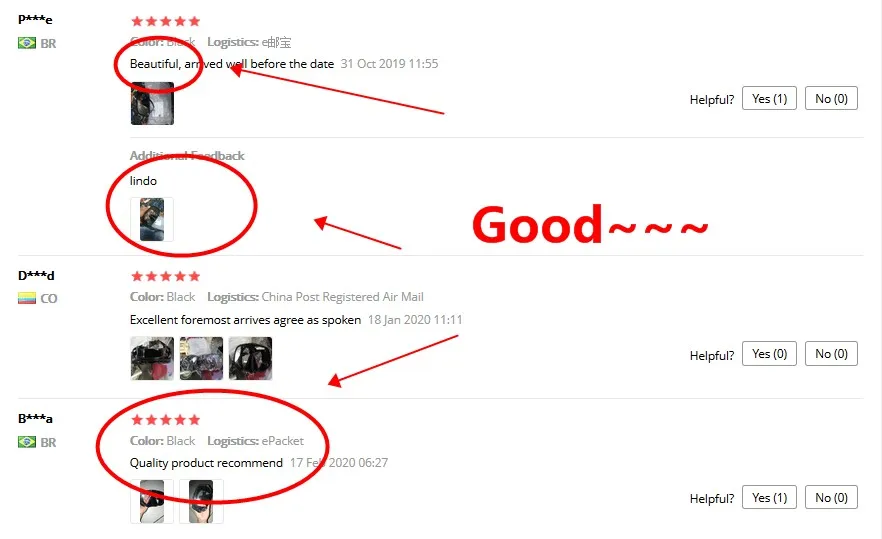
Task: Open the photo under the 'lindo' feedback
Action: point(152,219)
